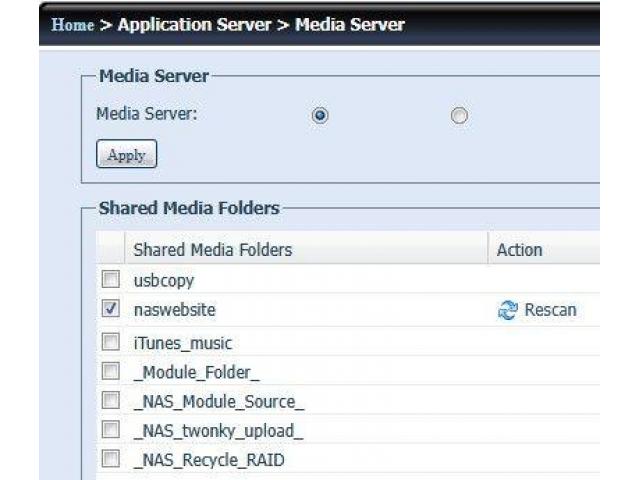Sort by Shared Media Folders column header
This screenshot has height=480, width=640.
212,250
